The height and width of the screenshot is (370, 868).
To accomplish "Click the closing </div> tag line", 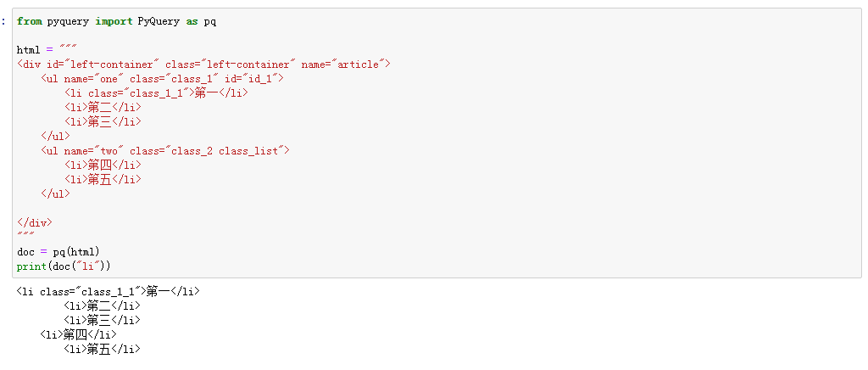I will pos(34,222).
